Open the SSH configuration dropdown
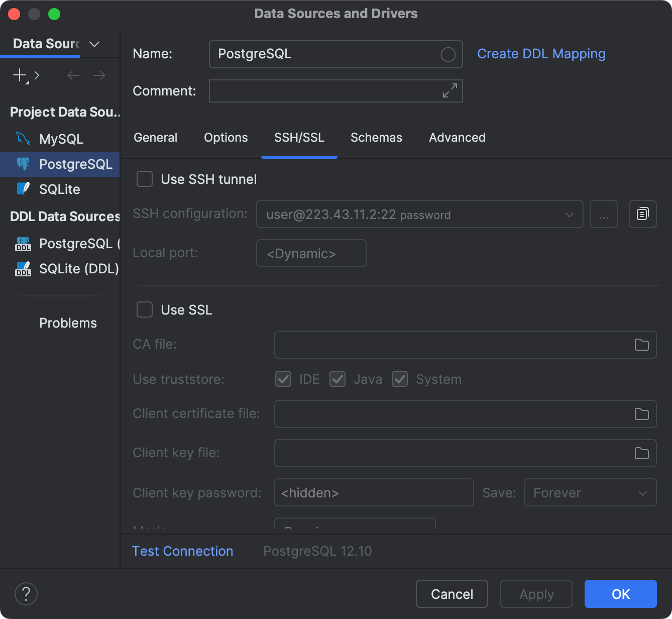Screen dimensions: 672x619 click(x=569, y=214)
